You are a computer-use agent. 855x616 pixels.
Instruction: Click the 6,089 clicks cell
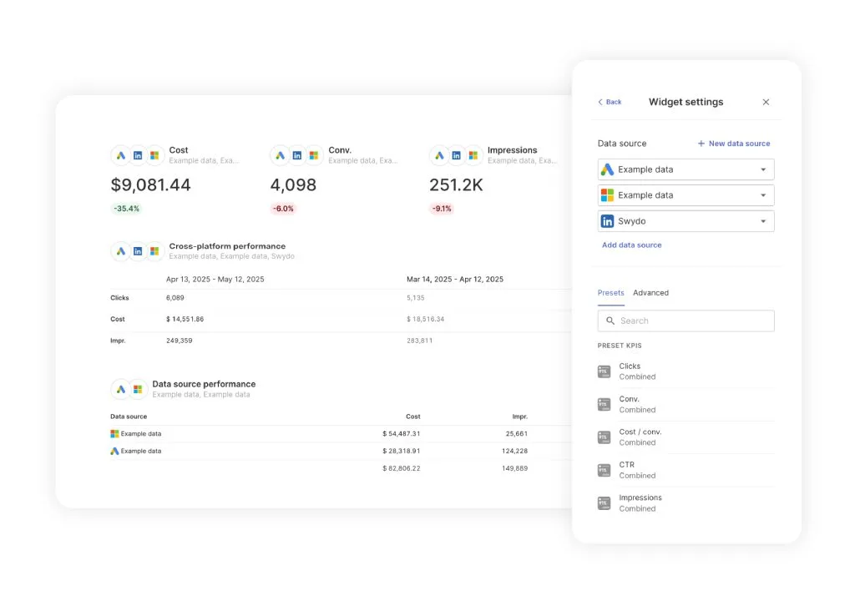coord(175,298)
